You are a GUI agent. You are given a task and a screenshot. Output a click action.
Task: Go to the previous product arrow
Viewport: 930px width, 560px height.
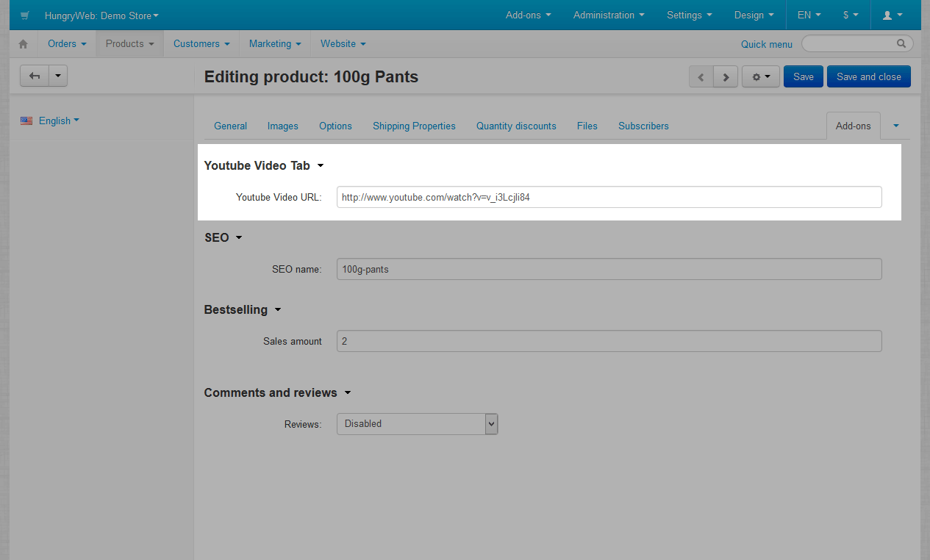point(701,76)
